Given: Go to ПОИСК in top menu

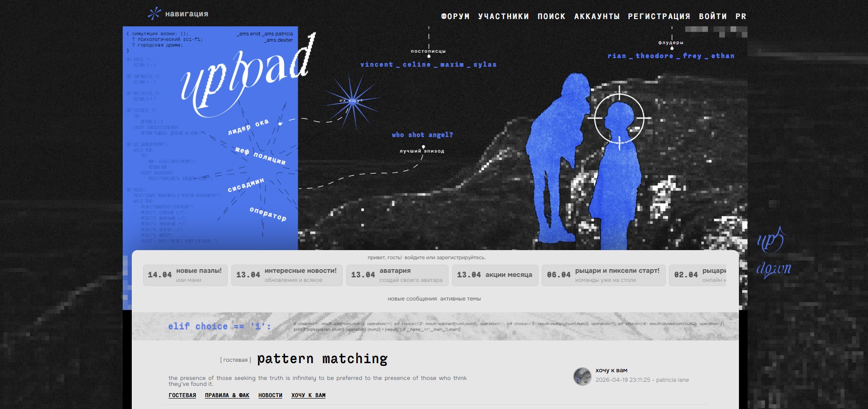Looking at the screenshot, I should (x=552, y=16).
